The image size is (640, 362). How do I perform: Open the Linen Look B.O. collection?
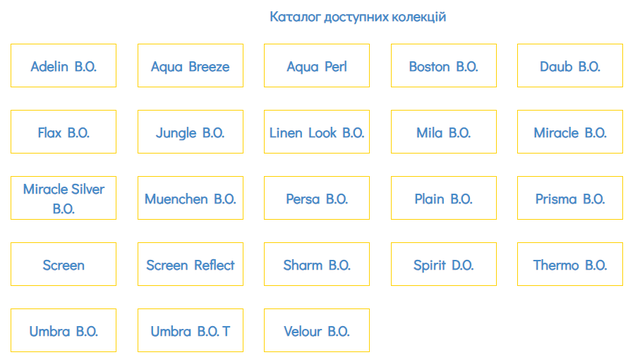point(317,132)
